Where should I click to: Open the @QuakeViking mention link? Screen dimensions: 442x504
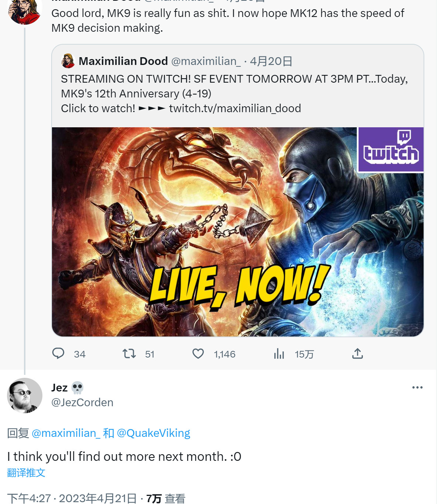(153, 433)
